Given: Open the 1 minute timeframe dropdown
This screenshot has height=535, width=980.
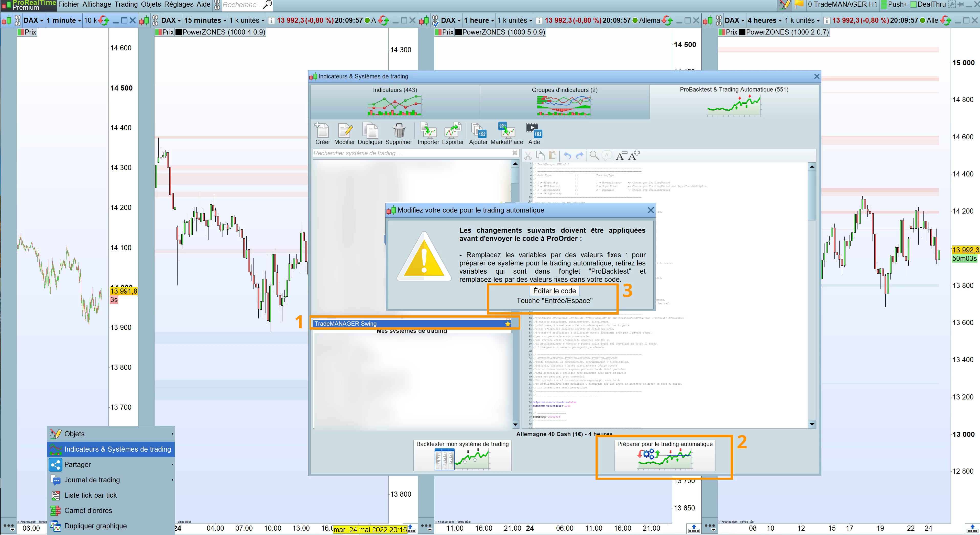Looking at the screenshot, I should (x=64, y=20).
